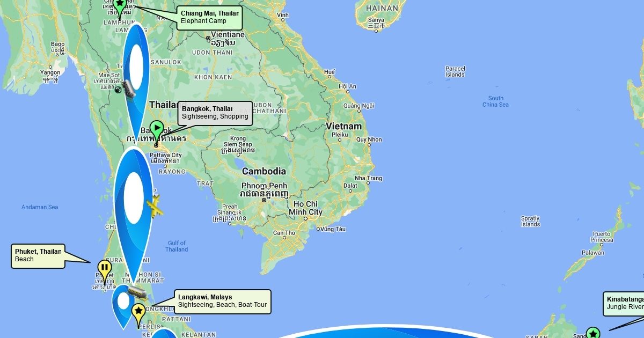Click the Cambodia country label

tap(264, 172)
